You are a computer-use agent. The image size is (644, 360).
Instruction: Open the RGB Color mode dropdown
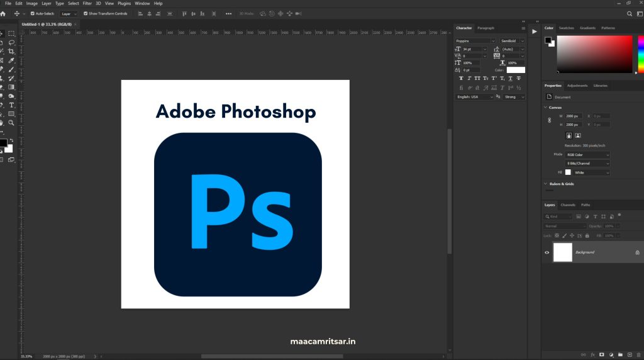pyautogui.click(x=587, y=154)
